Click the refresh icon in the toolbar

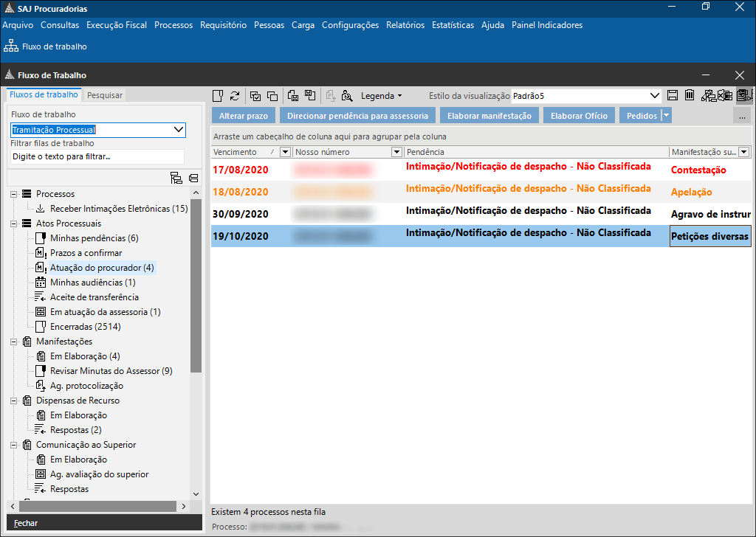(x=235, y=96)
